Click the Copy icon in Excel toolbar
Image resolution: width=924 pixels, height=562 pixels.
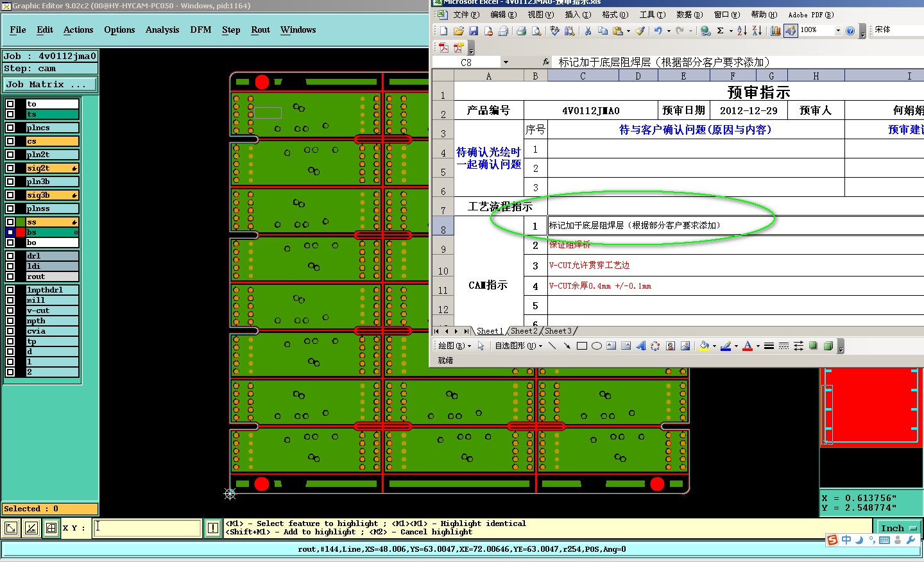tap(603, 30)
